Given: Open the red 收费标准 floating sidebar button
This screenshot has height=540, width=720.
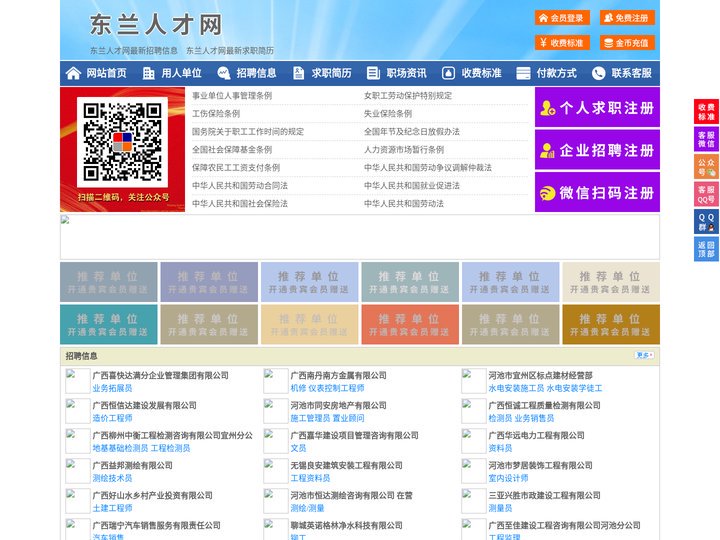Looking at the screenshot, I should coord(706,112).
